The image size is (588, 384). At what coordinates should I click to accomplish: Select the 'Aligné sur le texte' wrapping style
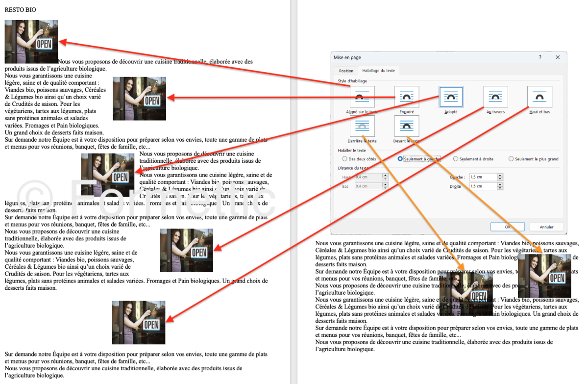pos(362,97)
